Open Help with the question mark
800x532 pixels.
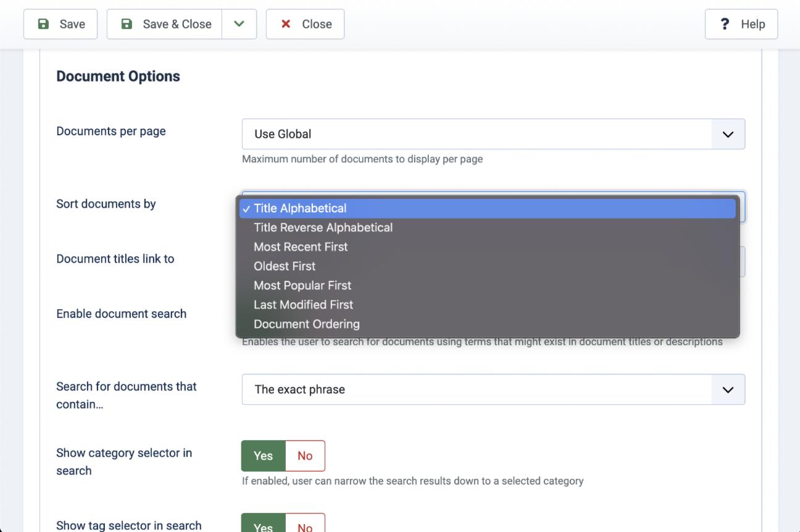(741, 24)
